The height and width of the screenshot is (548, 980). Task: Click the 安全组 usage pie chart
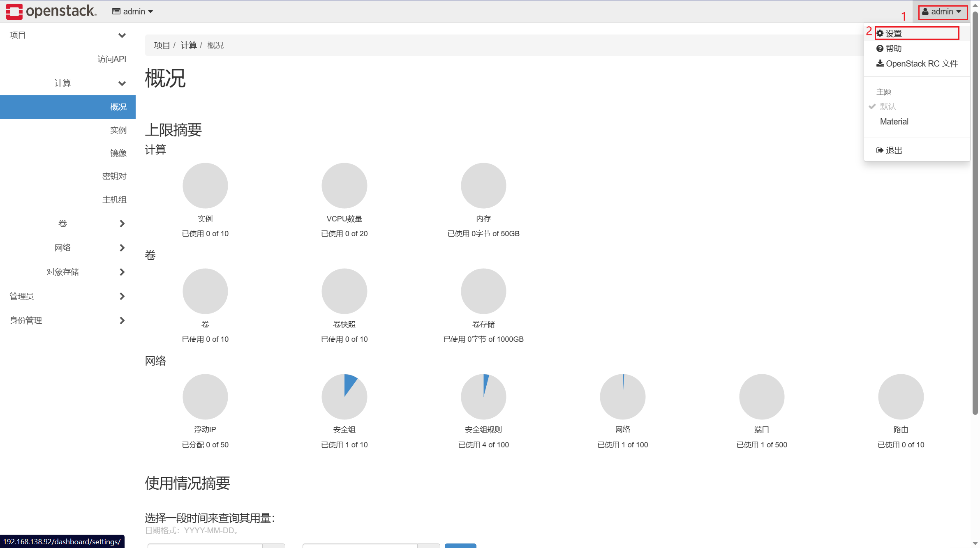[344, 396]
